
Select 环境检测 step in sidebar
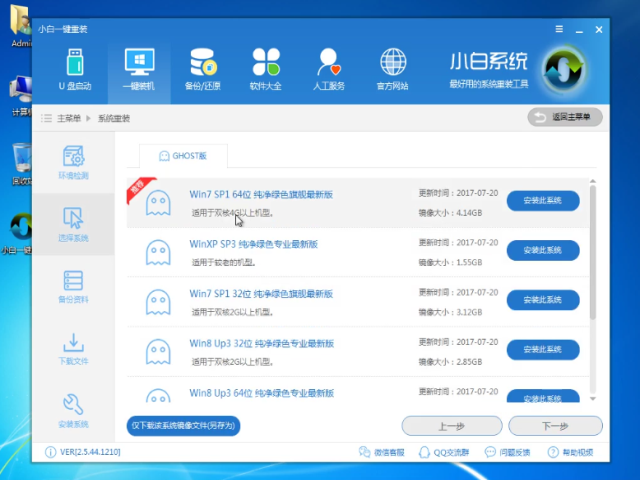pos(73,163)
